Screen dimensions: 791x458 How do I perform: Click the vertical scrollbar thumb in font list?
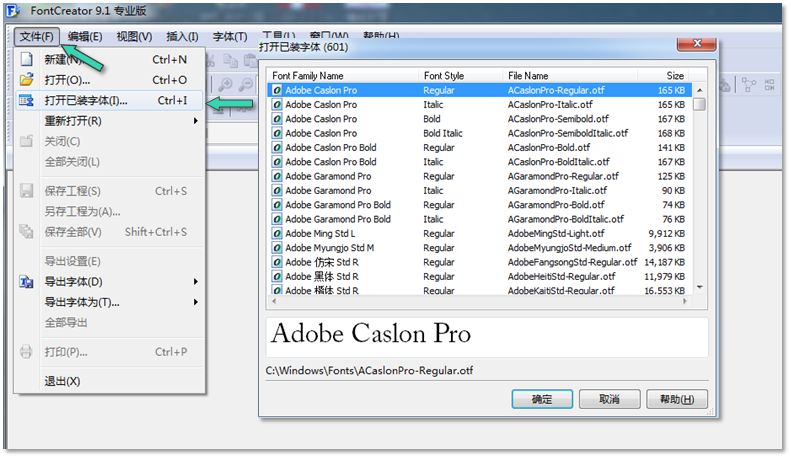(x=700, y=104)
